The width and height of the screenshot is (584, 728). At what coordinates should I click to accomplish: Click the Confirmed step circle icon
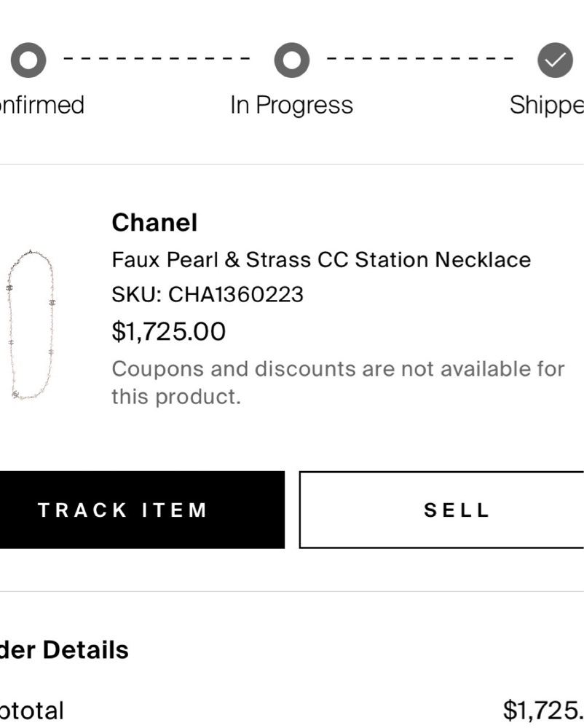click(28, 61)
